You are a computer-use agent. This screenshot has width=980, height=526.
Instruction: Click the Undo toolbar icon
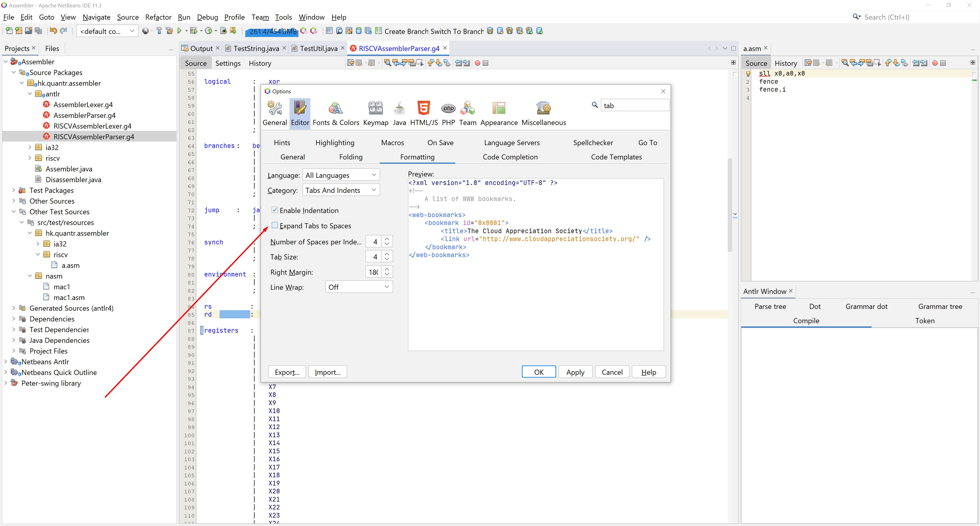53,31
